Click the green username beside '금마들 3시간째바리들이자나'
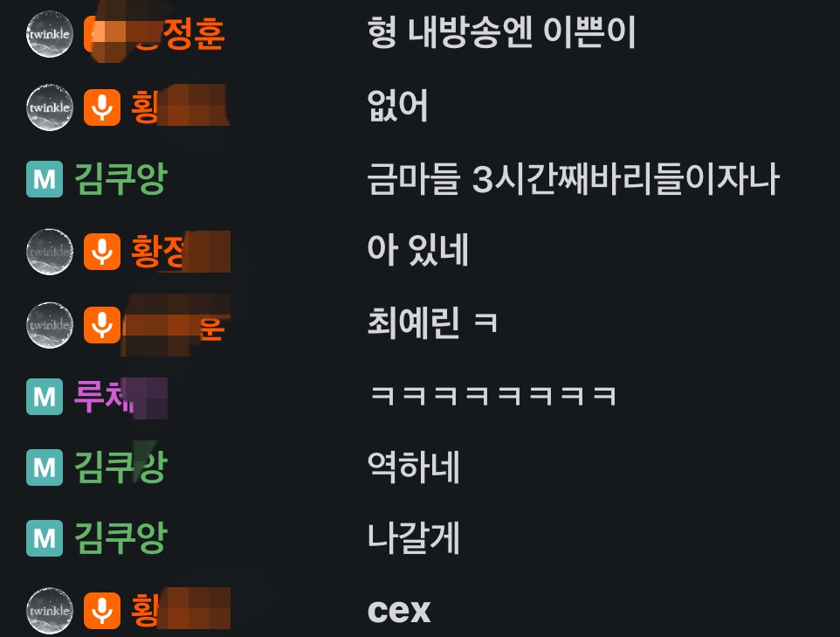This screenshot has width=840, height=637. point(121,178)
